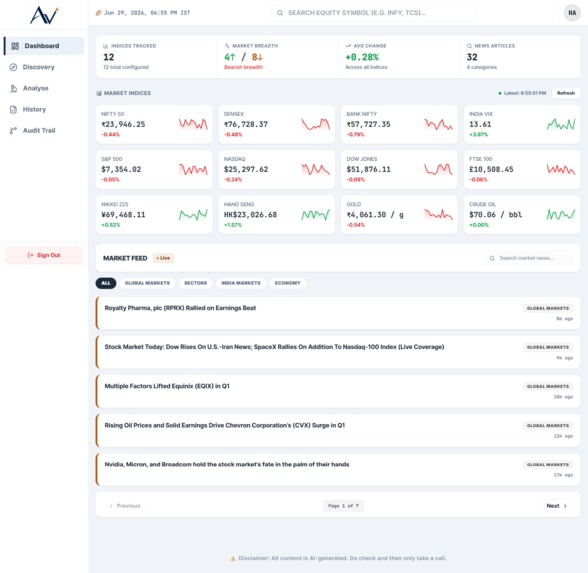The width and height of the screenshot is (588, 573).
Task: Open the SENSEX index card
Action: click(x=277, y=124)
